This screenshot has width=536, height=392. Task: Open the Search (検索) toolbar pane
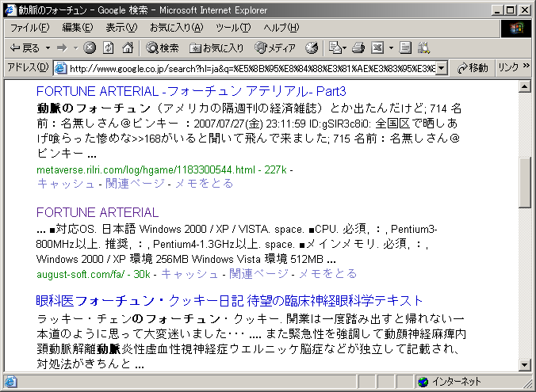tap(162, 48)
